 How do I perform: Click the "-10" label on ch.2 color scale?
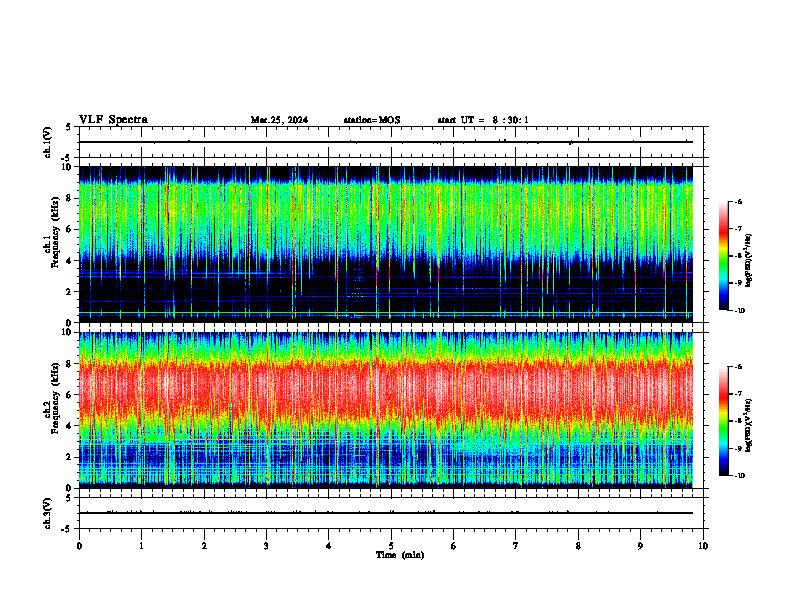pos(739,476)
